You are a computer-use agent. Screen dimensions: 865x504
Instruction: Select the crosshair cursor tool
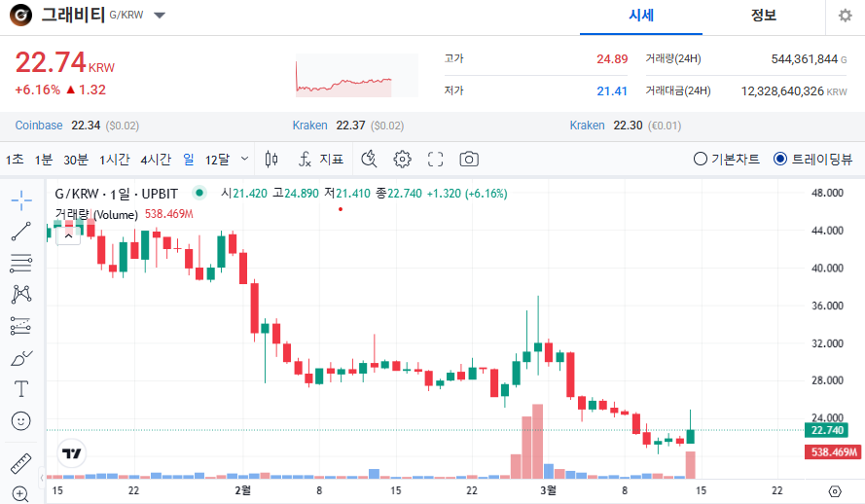point(21,200)
